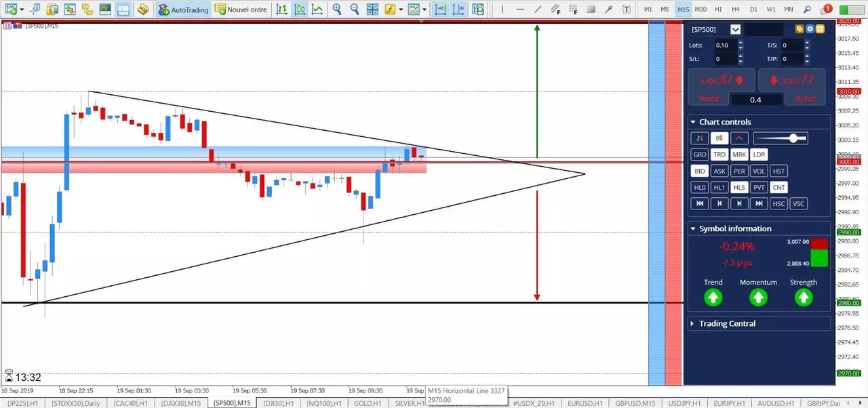Select the equidistant channel tool
Image resolution: width=868 pixels, height=408 pixels.
[555, 9]
